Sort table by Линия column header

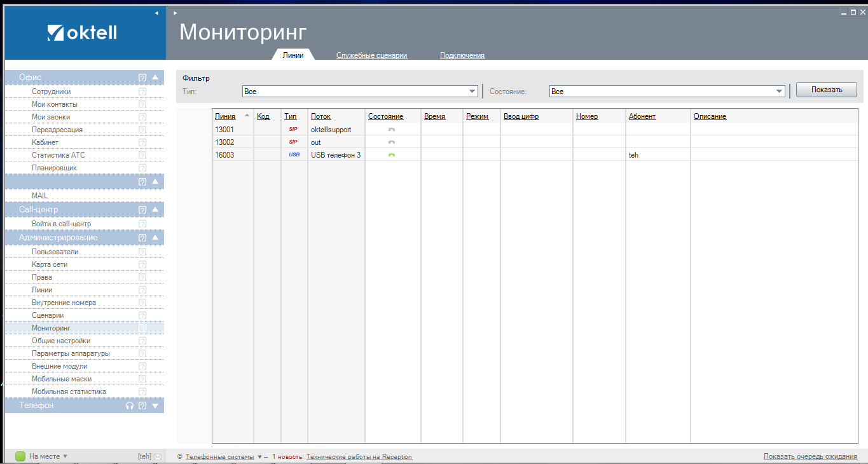coord(225,116)
